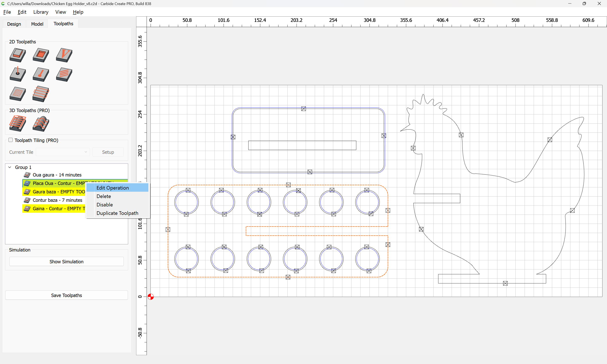This screenshot has height=364, width=607.
Task: Select the 3D Finish toolpath icon
Action: tap(41, 124)
